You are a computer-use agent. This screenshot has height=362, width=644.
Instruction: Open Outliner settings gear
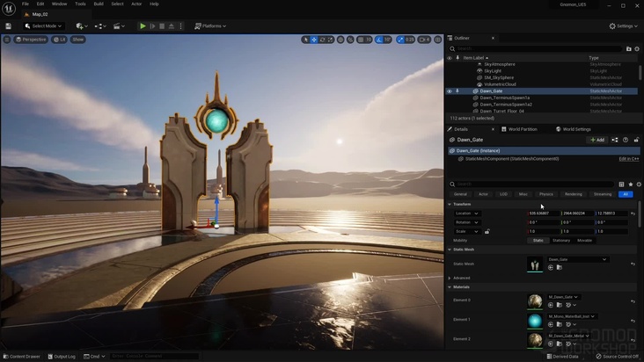pyautogui.click(x=637, y=49)
